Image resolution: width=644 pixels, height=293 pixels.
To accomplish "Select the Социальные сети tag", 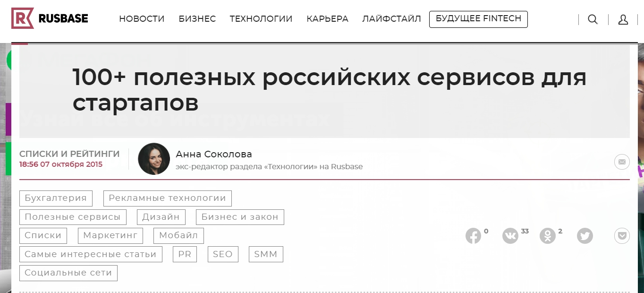I will (68, 273).
